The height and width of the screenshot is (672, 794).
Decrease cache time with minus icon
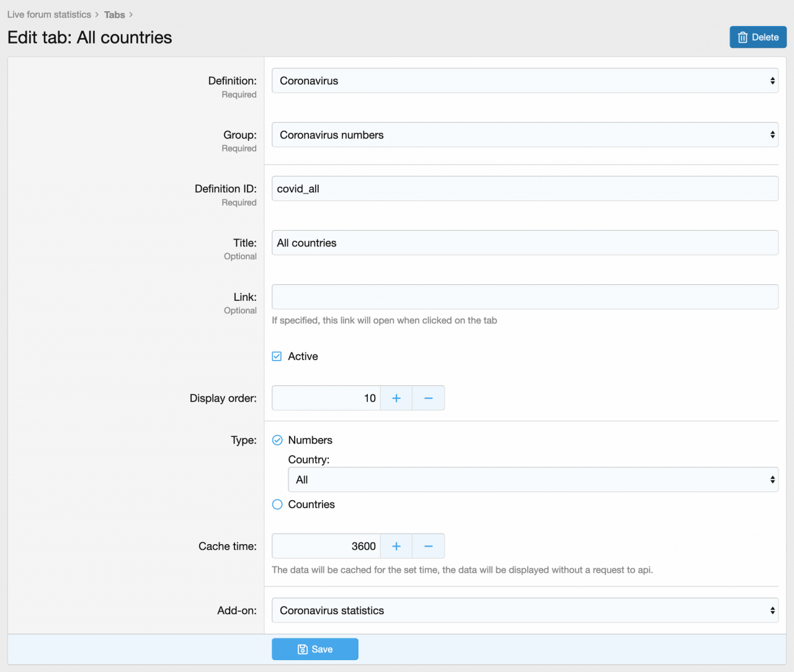click(x=428, y=547)
